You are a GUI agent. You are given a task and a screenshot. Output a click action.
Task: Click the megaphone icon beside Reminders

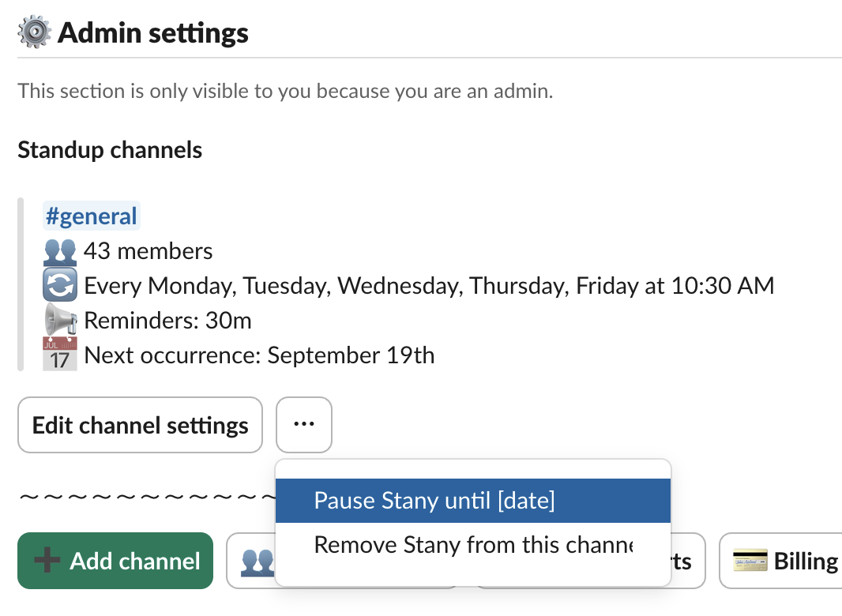click(60, 321)
